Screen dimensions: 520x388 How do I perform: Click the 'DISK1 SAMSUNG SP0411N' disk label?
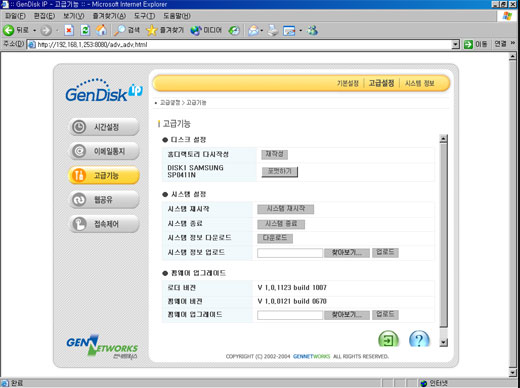click(195, 171)
